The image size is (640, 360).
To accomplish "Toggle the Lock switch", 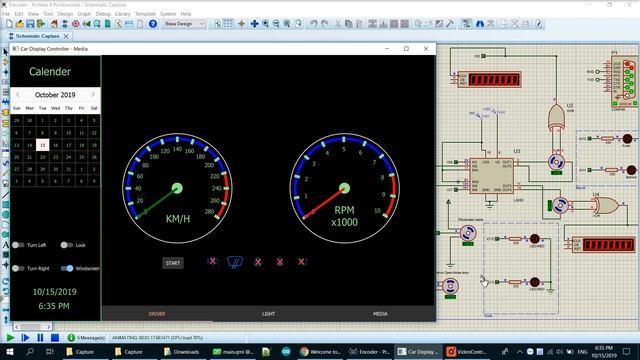I will tap(67, 245).
